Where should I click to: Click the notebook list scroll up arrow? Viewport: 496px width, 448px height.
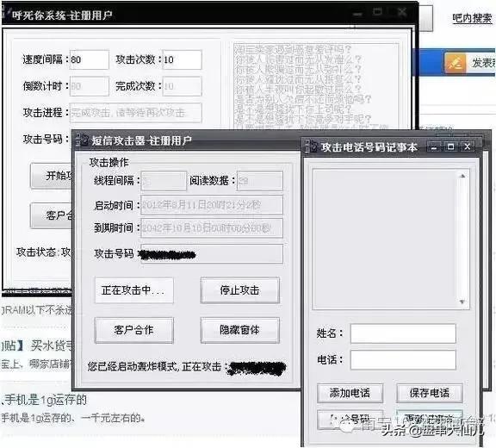point(462,176)
